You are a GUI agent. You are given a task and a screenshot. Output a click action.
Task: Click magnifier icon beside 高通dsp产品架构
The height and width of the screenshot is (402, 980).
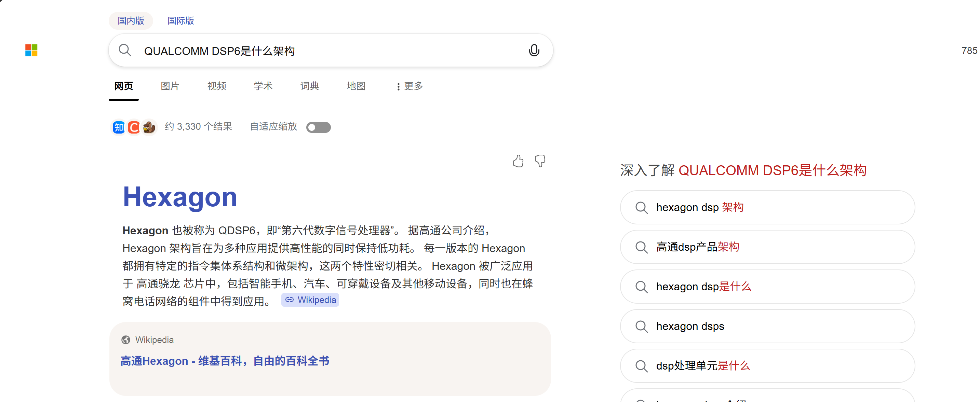[641, 247]
